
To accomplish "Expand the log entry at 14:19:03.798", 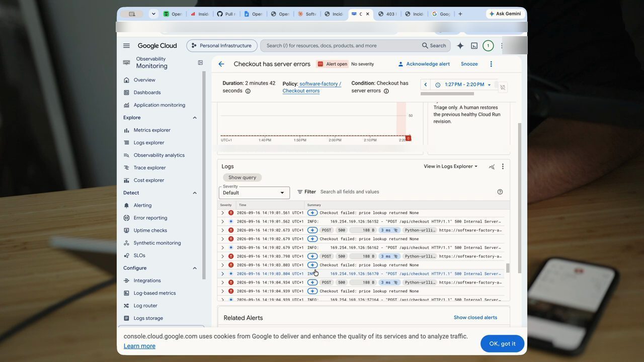I will (222, 256).
